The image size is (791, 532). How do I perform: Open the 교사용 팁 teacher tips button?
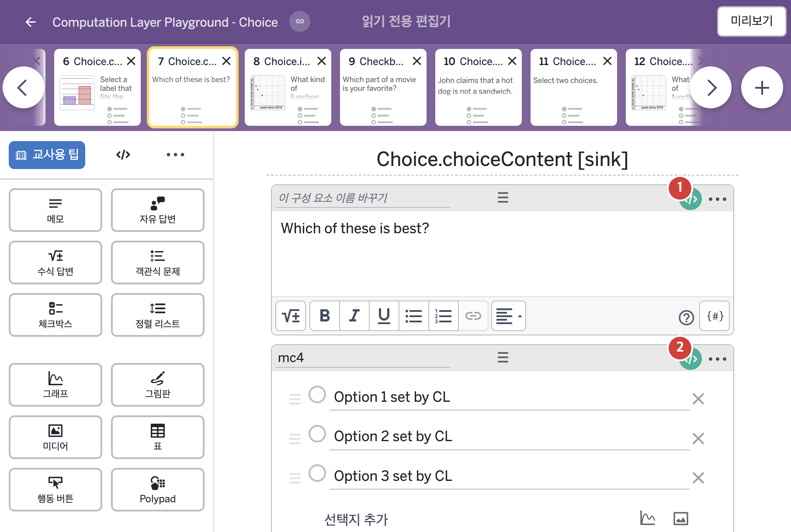pos(47,155)
